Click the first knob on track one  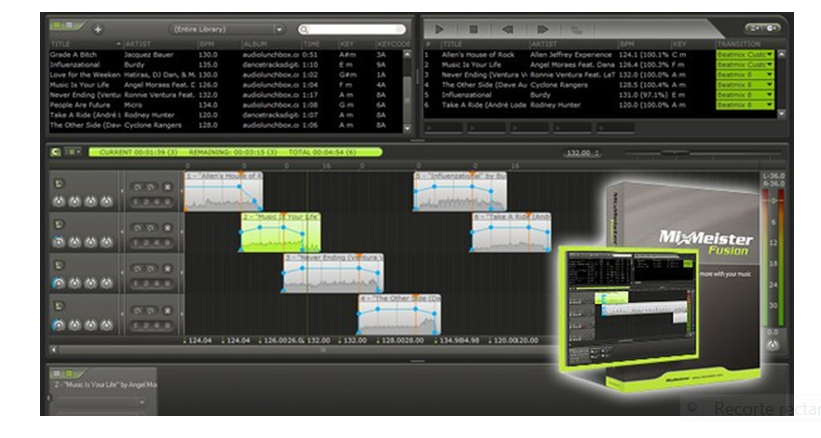[59, 201]
